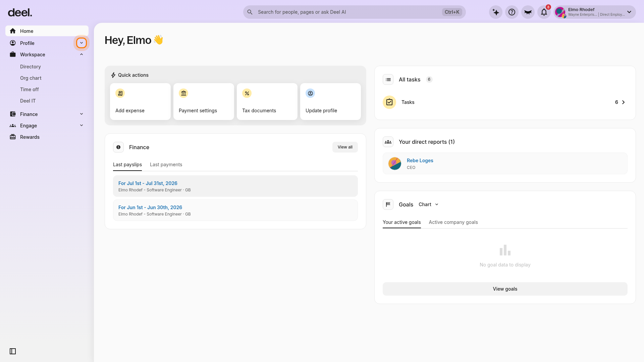The image size is (644, 362).
Task: Open the notifications bell
Action: (544, 12)
